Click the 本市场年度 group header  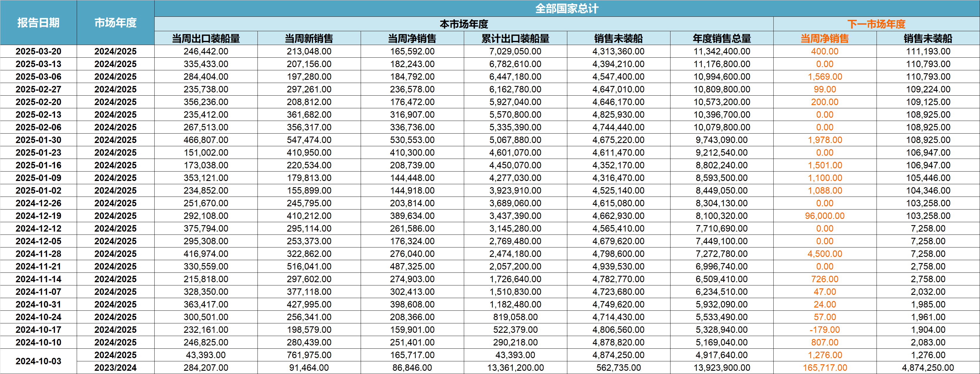click(464, 24)
